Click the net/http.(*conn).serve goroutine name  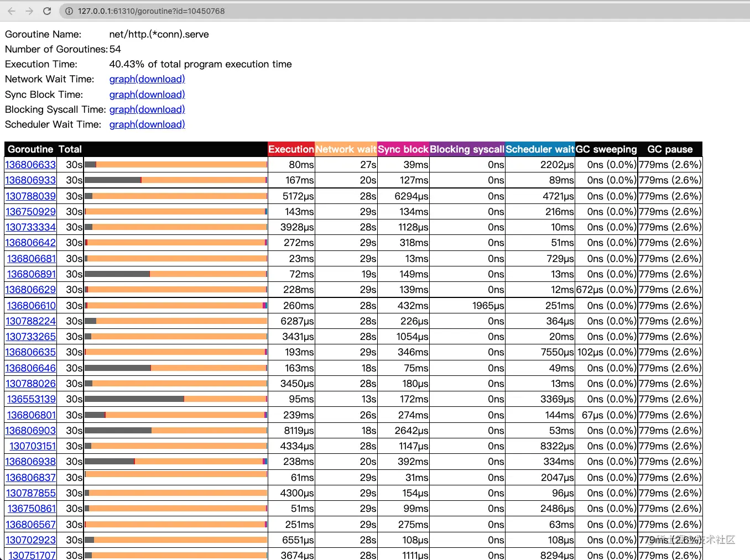pyautogui.click(x=159, y=34)
